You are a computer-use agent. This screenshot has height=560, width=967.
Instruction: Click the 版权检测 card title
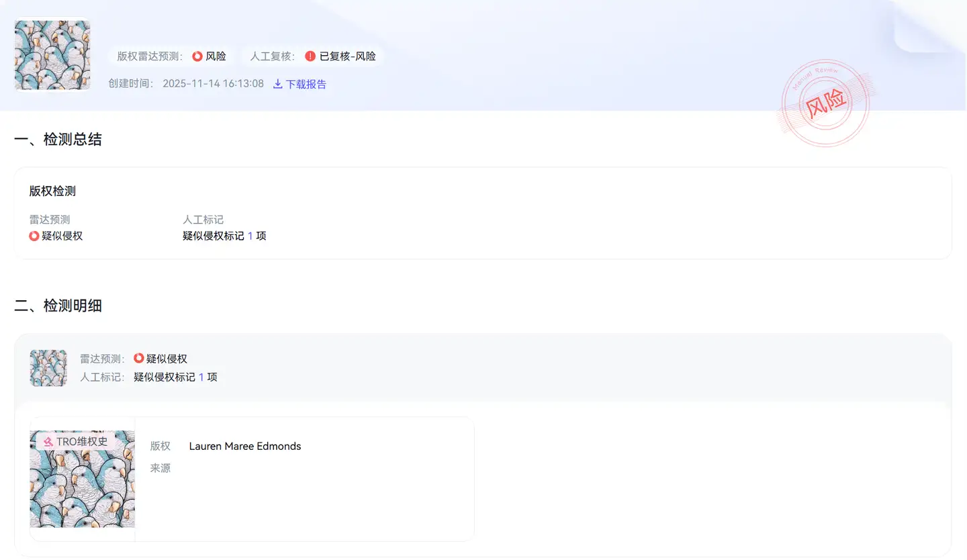coord(52,191)
